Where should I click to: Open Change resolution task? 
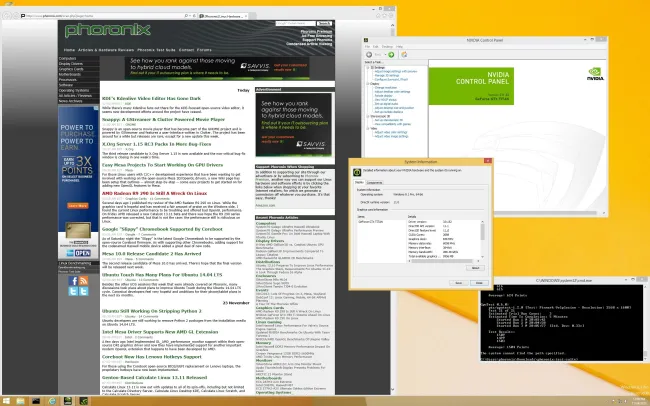(386, 88)
